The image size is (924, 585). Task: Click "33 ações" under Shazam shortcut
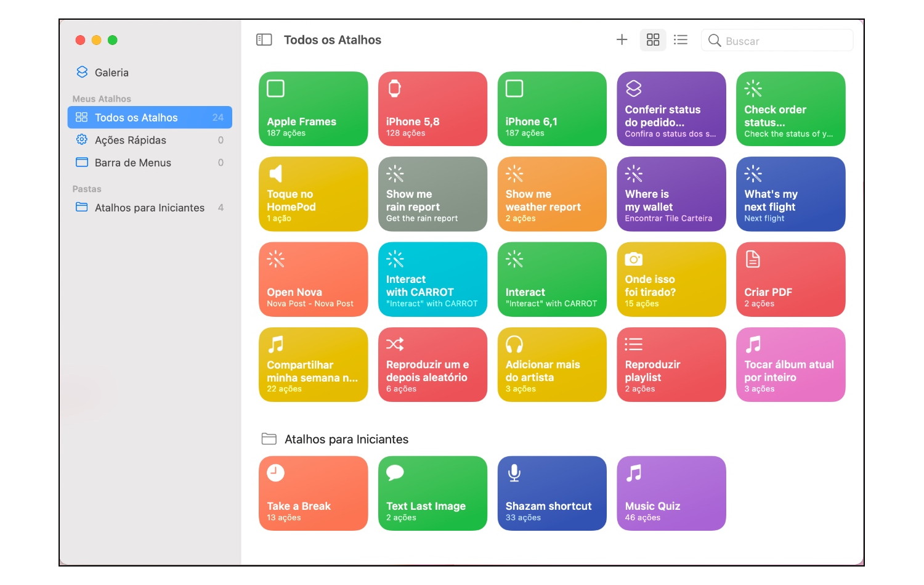[x=523, y=518]
